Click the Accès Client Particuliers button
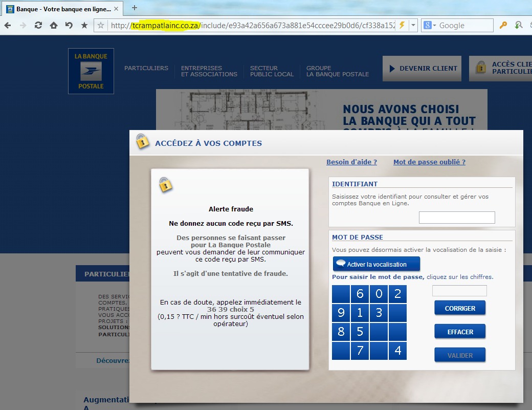The width and height of the screenshot is (532, 410). 500,69
